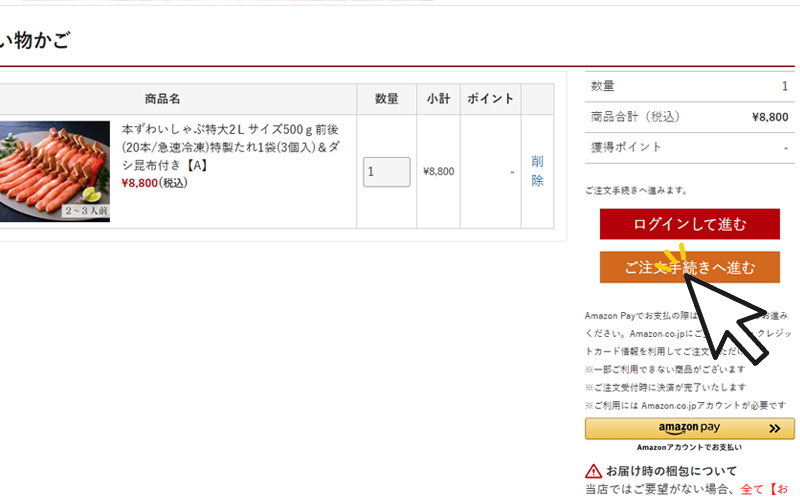The width and height of the screenshot is (800, 500).
Task: Click the red ¥8,800(税込) price under the product name
Action: 154,183
